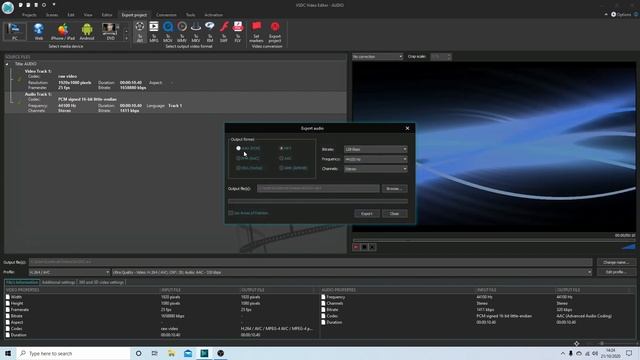The height and width of the screenshot is (360, 640).
Task: Open VSDC round application logo menu
Action: click(8, 7)
